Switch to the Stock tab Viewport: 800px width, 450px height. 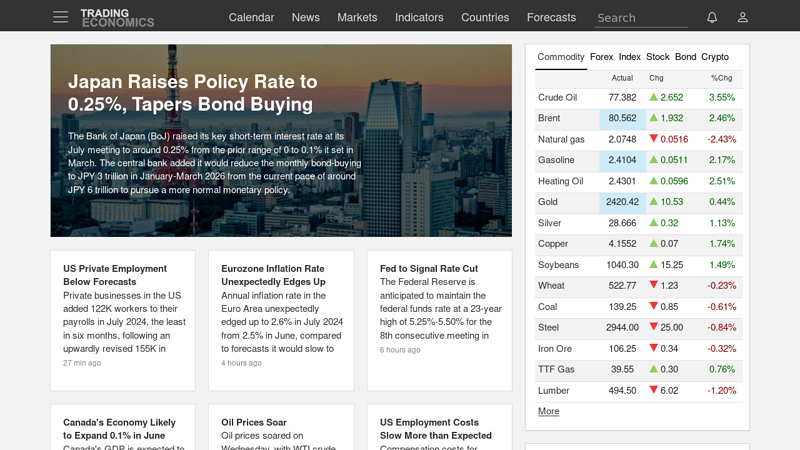coord(658,57)
